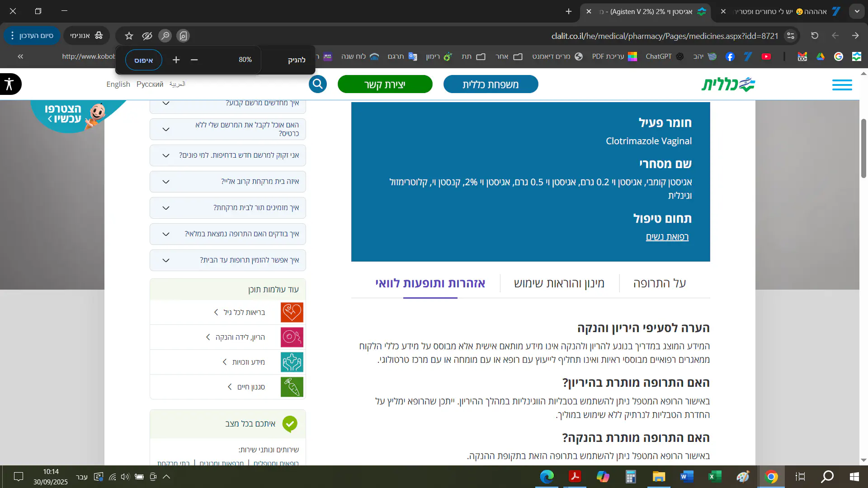Reset zoom with 'איפוס' button
The width and height of the screenshot is (868, 488).
pyautogui.click(x=143, y=60)
